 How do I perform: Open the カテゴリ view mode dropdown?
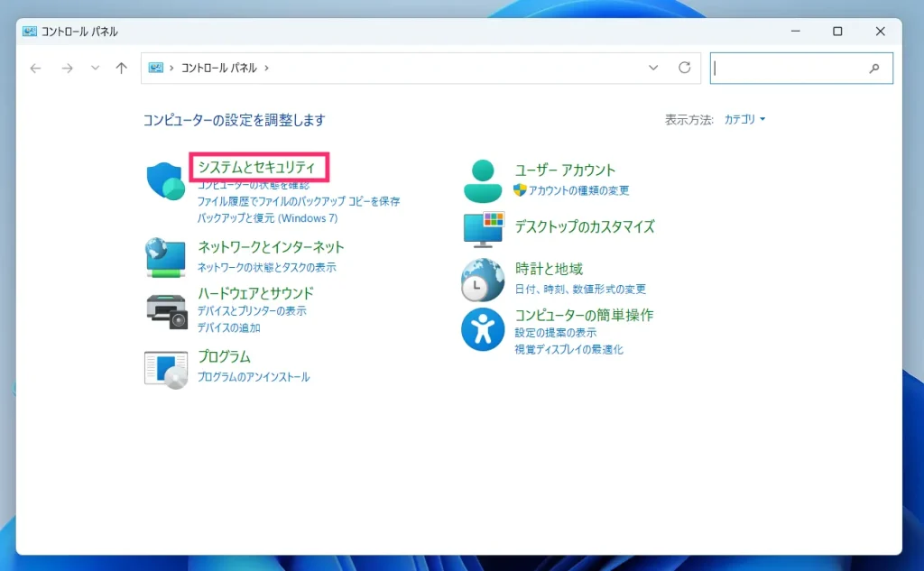(x=744, y=119)
